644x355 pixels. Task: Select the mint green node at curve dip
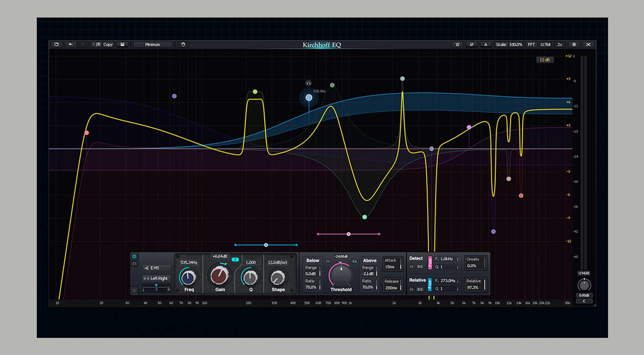(x=365, y=217)
